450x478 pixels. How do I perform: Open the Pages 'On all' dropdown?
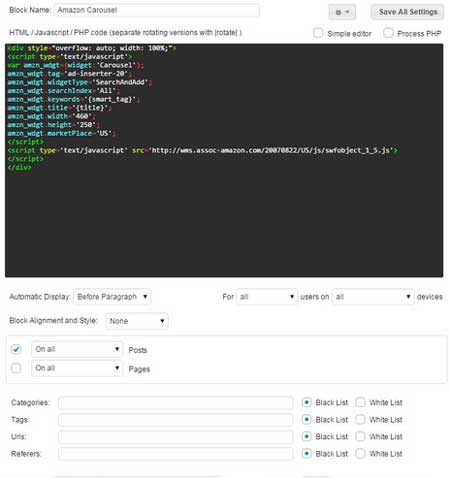pos(77,368)
